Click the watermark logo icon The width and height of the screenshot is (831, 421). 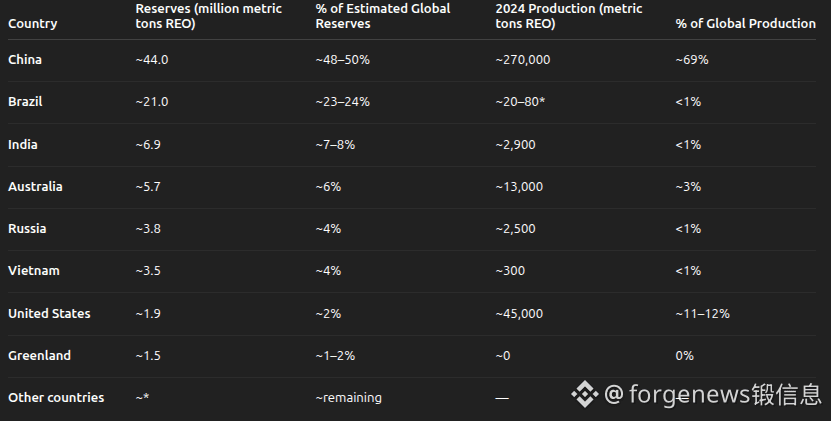point(585,395)
